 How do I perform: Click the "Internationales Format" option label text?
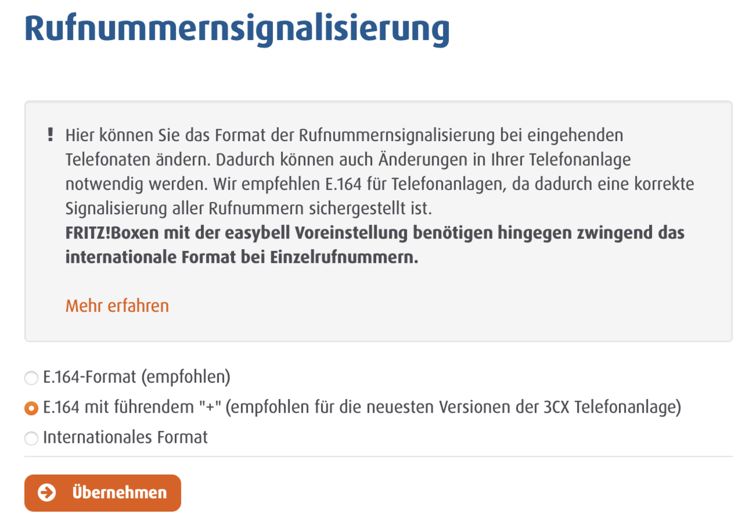pos(125,438)
